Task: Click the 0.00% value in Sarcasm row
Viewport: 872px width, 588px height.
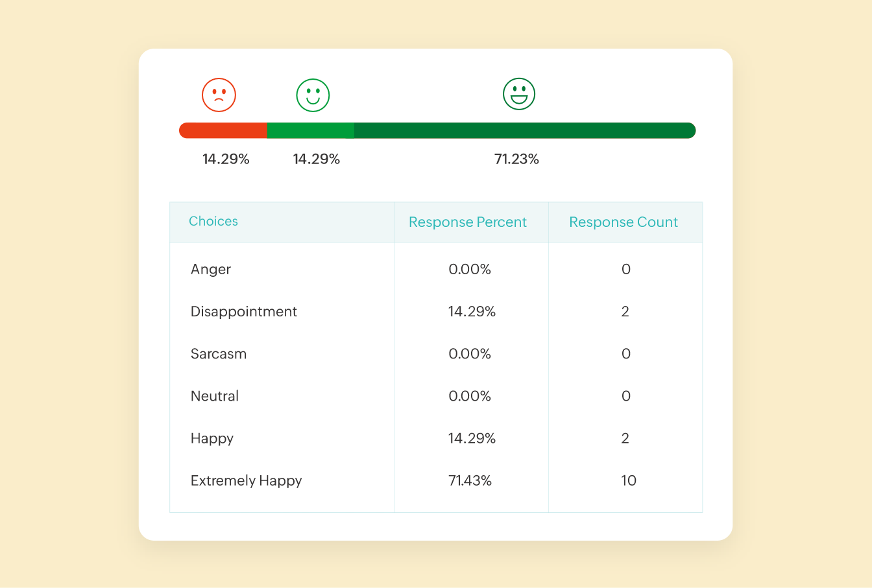Action: click(470, 354)
